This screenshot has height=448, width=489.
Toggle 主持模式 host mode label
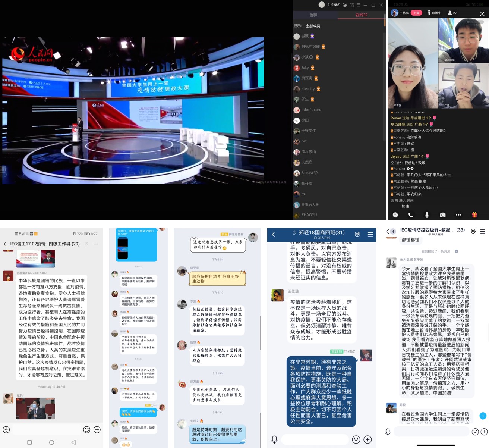tap(333, 5)
